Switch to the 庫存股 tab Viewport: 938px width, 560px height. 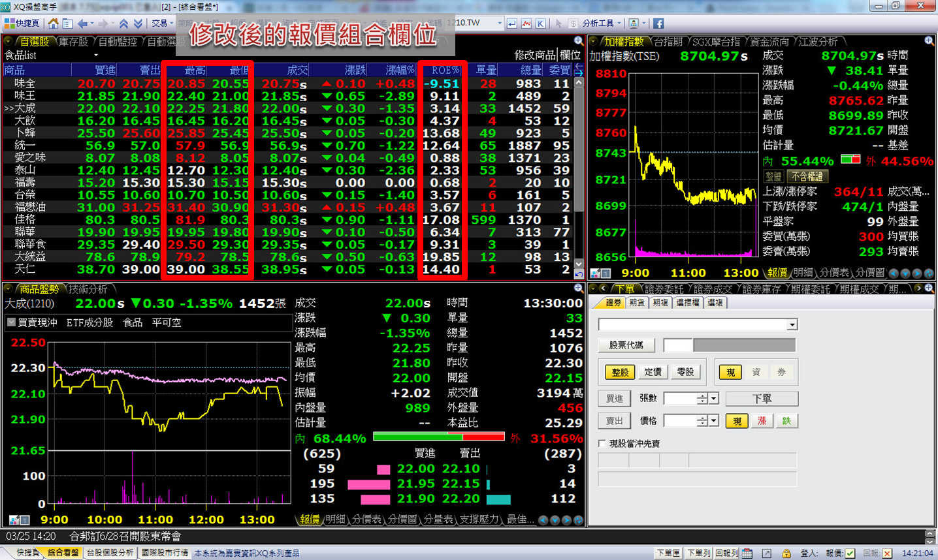coord(73,41)
